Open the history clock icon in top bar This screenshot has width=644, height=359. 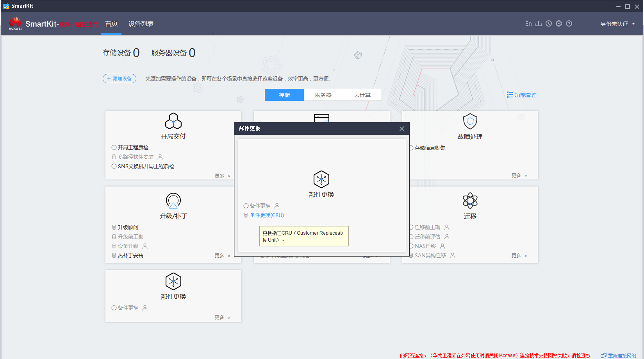coord(548,23)
